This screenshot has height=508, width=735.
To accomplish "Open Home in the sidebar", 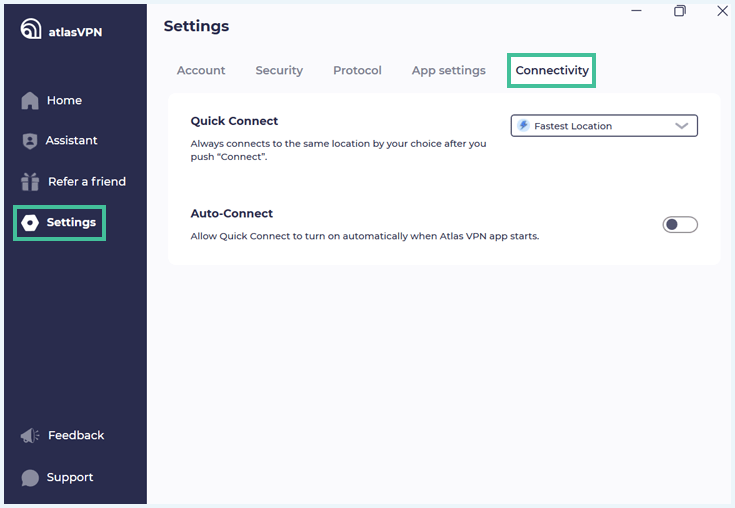I will coord(64,101).
